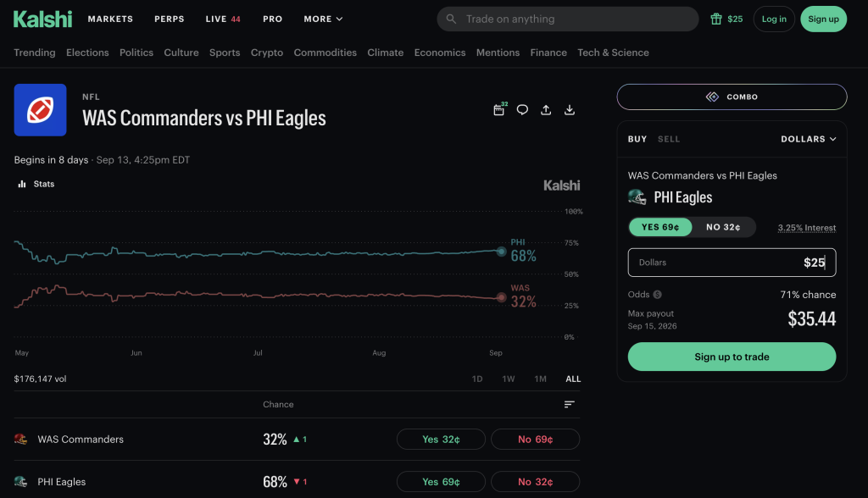Click the WAS Commanders helmet icon
The width and height of the screenshot is (868, 498).
point(21,439)
